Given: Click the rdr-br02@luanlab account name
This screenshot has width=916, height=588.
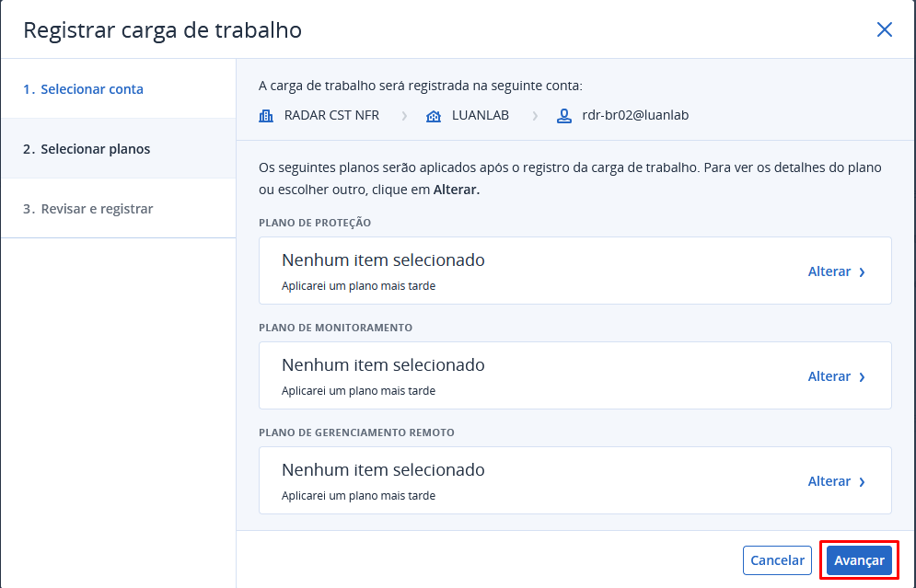Looking at the screenshot, I should [x=635, y=116].
